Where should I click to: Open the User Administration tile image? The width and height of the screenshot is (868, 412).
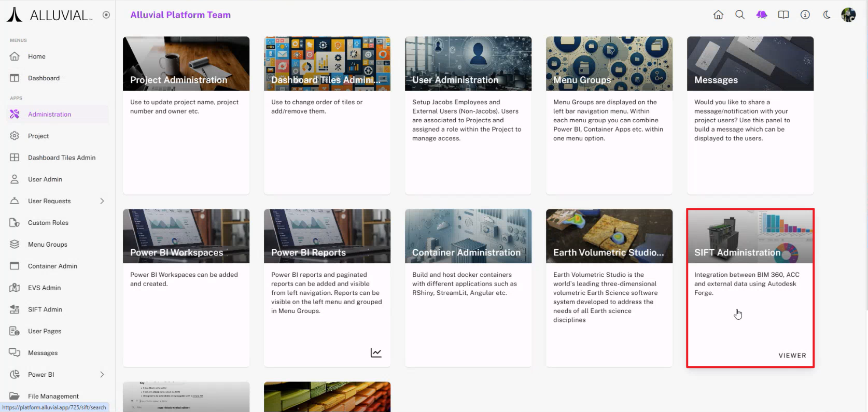point(468,63)
